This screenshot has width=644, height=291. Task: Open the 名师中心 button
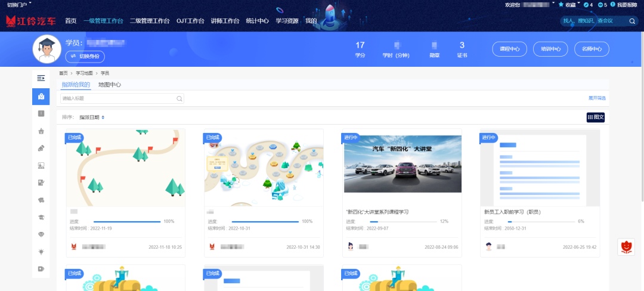click(x=592, y=49)
